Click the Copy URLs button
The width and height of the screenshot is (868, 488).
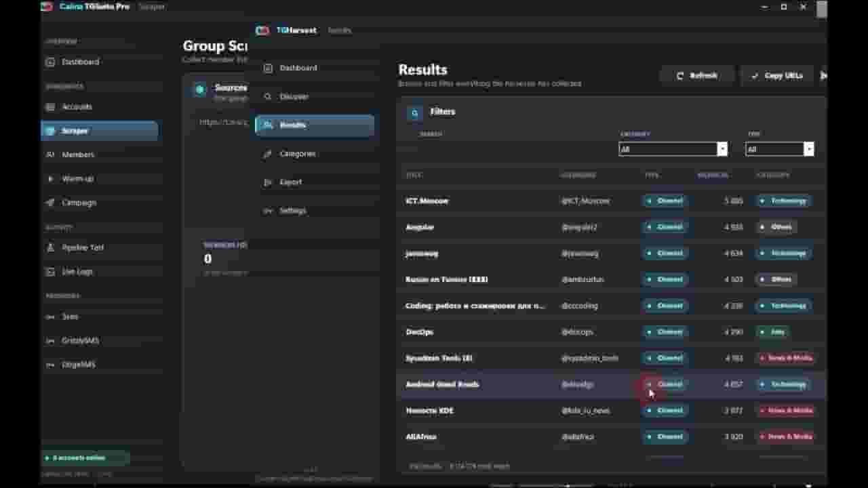[x=777, y=76]
